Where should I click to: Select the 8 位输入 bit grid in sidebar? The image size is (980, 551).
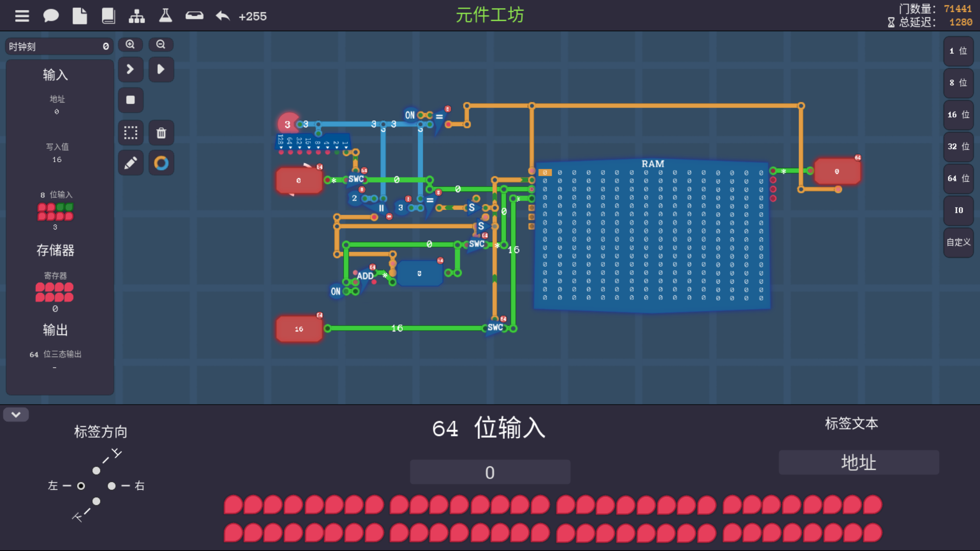pyautogui.click(x=55, y=212)
